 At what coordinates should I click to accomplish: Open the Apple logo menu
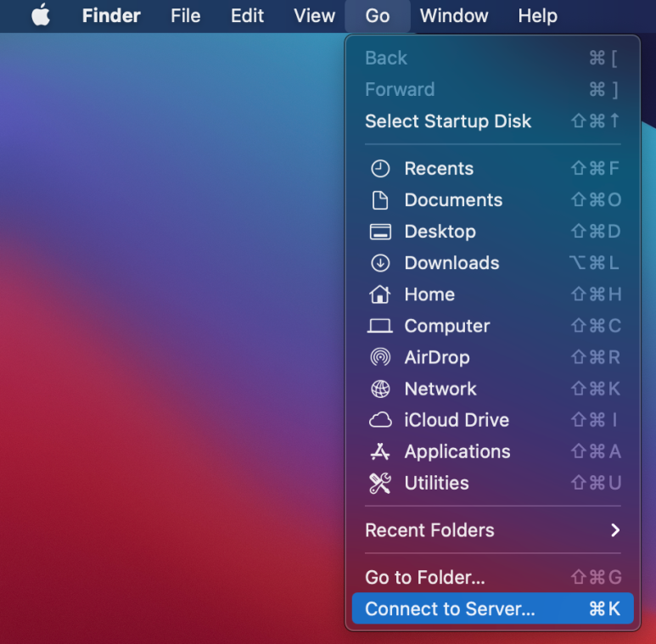tap(41, 15)
